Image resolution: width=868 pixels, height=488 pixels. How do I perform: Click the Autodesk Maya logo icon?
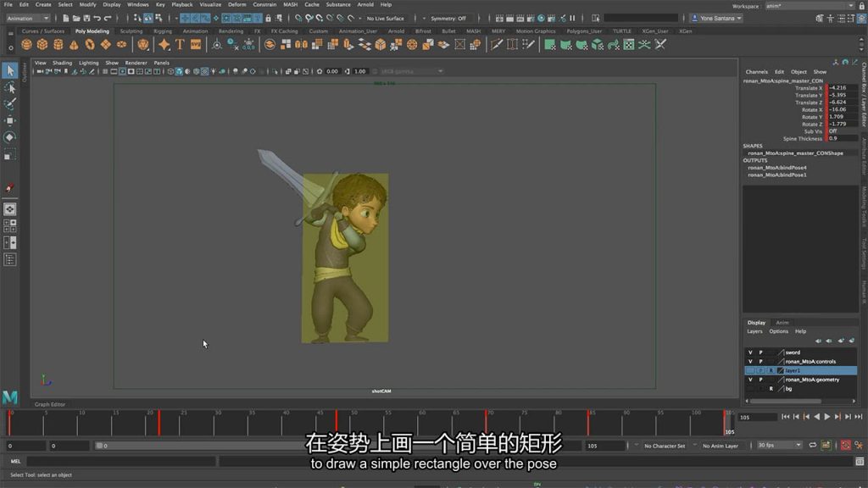coord(10,396)
